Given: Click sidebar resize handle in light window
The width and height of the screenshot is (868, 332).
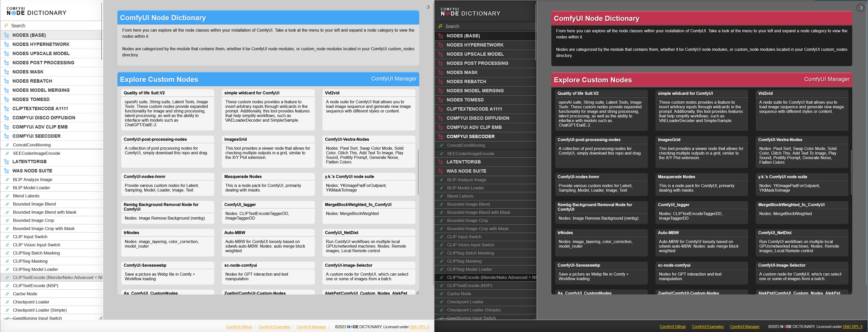Looking at the screenshot, I should [x=100, y=317].
